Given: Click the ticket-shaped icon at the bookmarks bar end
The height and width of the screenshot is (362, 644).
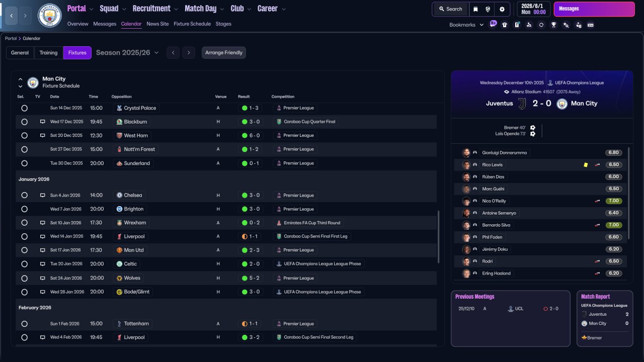Looking at the screenshot, I should (x=591, y=25).
